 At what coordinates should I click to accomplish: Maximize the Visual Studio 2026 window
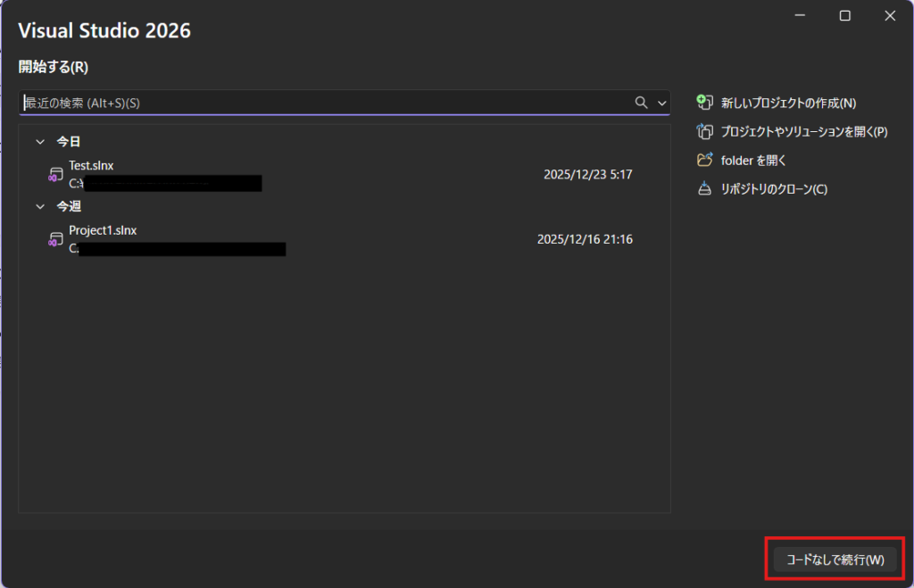(844, 16)
